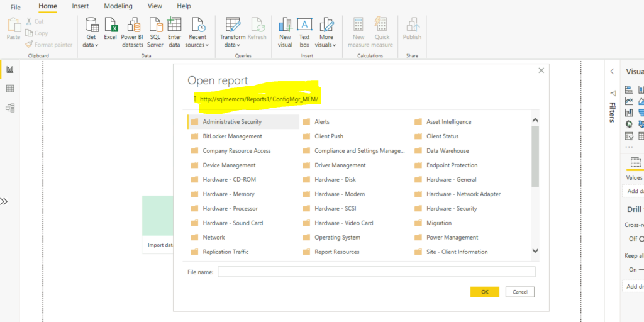The height and width of the screenshot is (322, 644).
Task: Expand Recent sources dropdown
Action: (197, 33)
